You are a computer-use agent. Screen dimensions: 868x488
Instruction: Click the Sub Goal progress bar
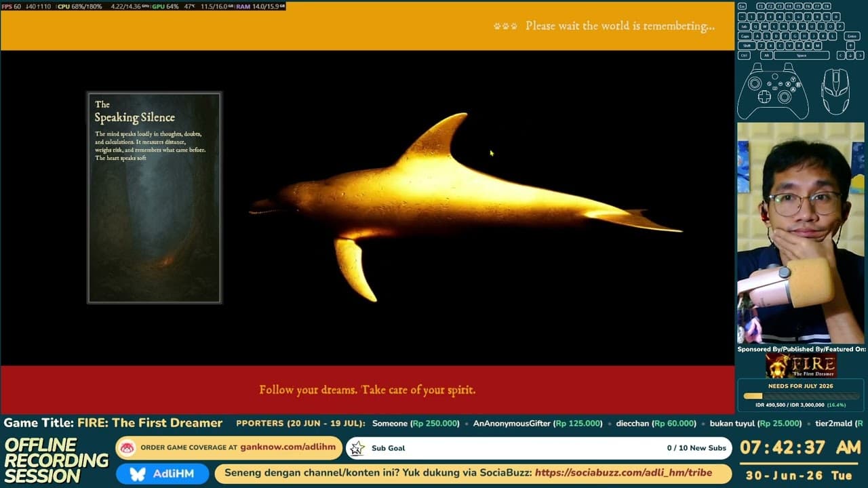pyautogui.click(x=538, y=448)
